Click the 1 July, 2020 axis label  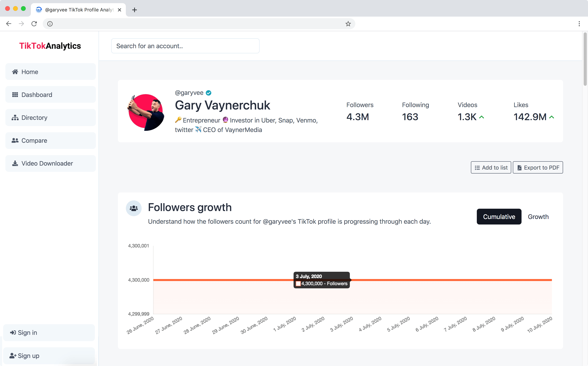point(285,324)
